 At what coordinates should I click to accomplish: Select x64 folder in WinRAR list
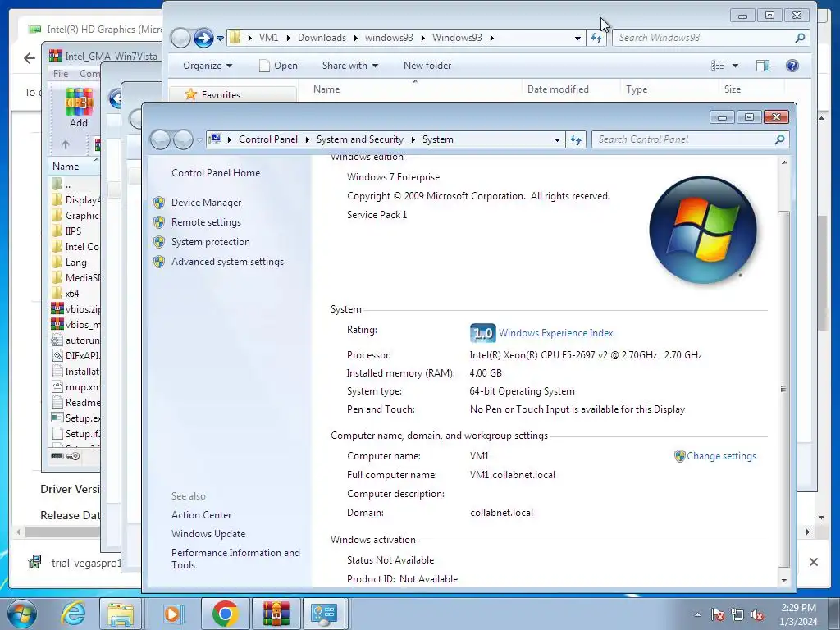pyautogui.click(x=72, y=294)
